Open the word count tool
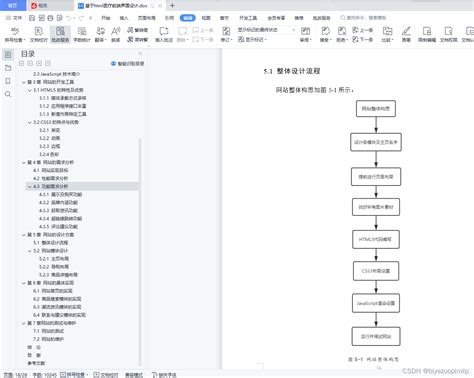 click(x=82, y=34)
